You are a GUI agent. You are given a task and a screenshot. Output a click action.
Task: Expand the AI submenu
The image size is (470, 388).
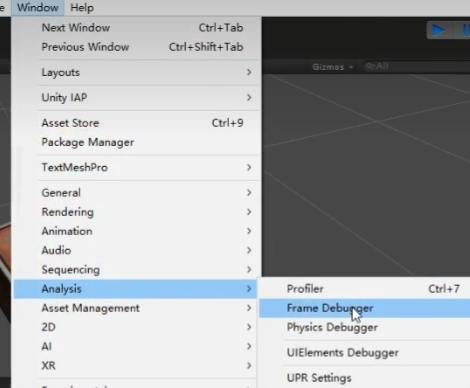pyautogui.click(x=135, y=347)
